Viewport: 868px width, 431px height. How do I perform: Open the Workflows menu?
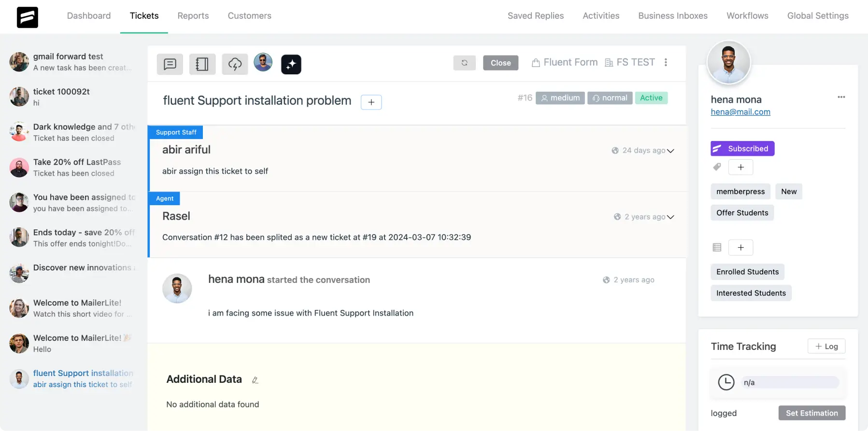[x=747, y=16]
